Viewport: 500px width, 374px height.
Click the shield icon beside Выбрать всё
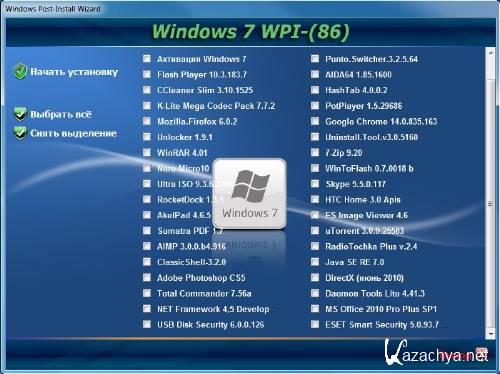(20, 114)
